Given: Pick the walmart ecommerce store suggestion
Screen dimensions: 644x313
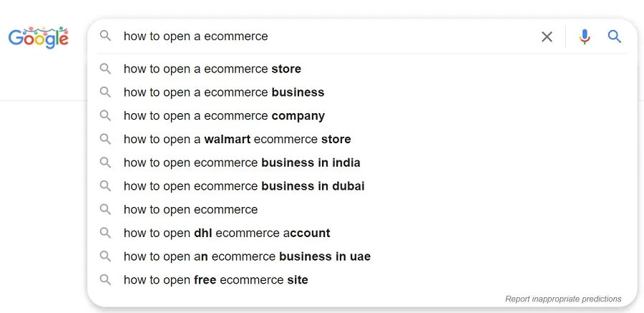Looking at the screenshot, I should 237,140.
